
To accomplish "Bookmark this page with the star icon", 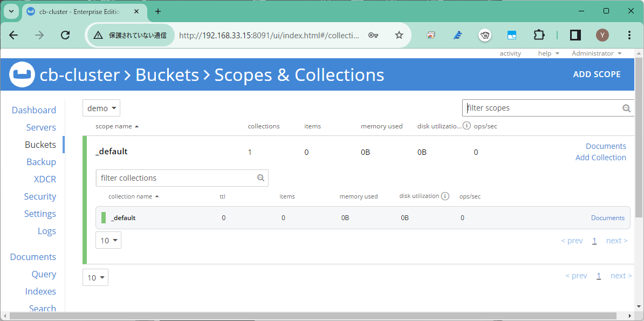I will coord(399,36).
